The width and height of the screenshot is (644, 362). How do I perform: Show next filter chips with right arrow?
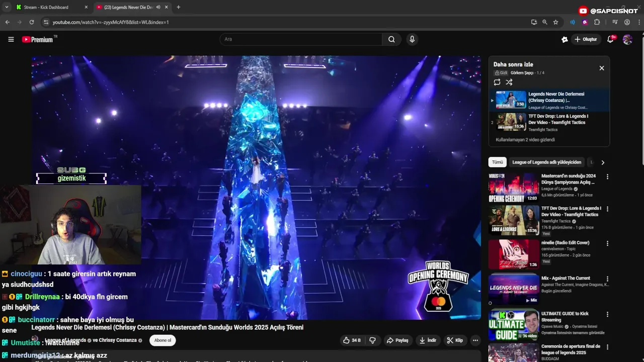603,162
